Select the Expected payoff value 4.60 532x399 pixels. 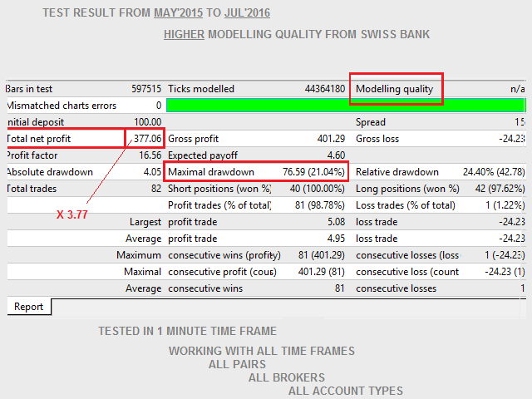pyautogui.click(x=336, y=155)
